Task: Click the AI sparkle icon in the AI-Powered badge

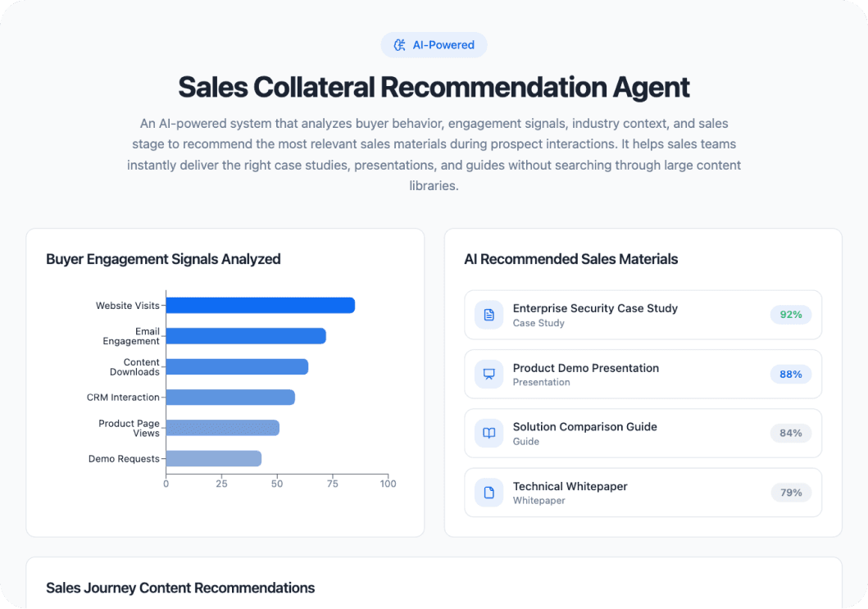Action: (401, 45)
